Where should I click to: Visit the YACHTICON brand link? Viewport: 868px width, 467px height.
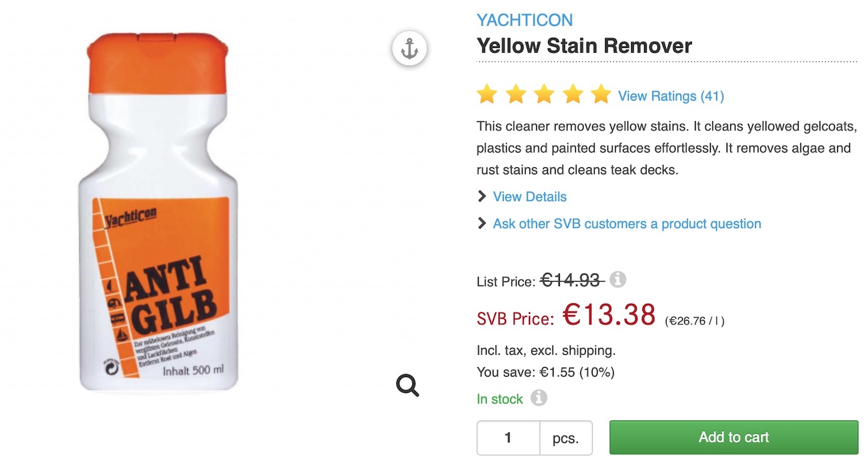tap(525, 20)
